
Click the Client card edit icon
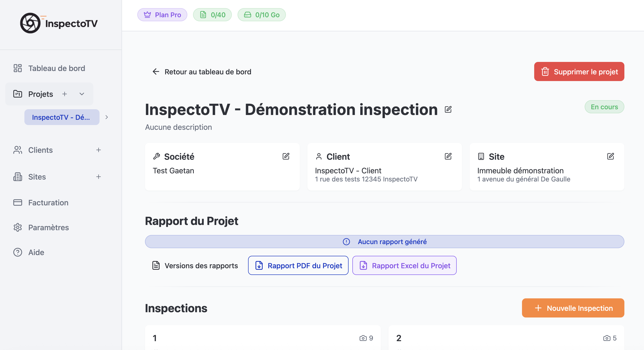448,156
